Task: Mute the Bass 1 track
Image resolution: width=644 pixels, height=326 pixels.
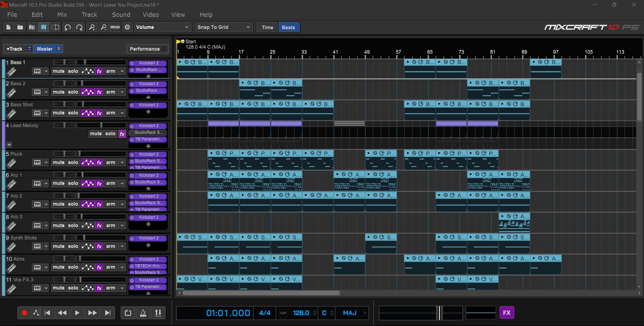Action: point(58,71)
